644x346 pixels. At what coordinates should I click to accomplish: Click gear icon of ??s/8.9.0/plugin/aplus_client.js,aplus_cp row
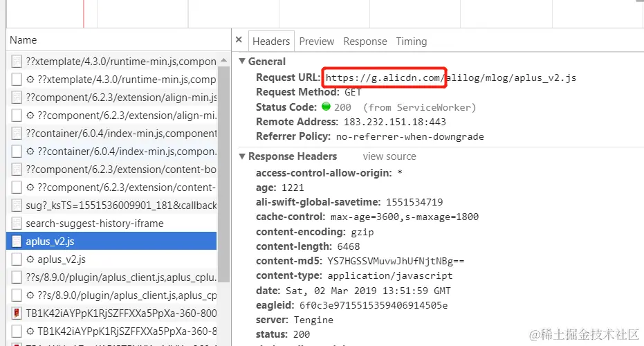pyautogui.click(x=30, y=295)
